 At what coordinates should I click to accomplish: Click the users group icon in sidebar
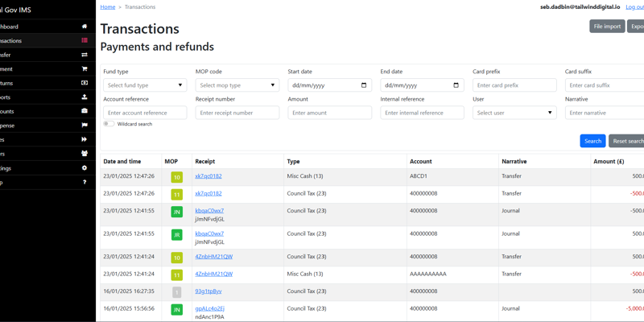[84, 154]
